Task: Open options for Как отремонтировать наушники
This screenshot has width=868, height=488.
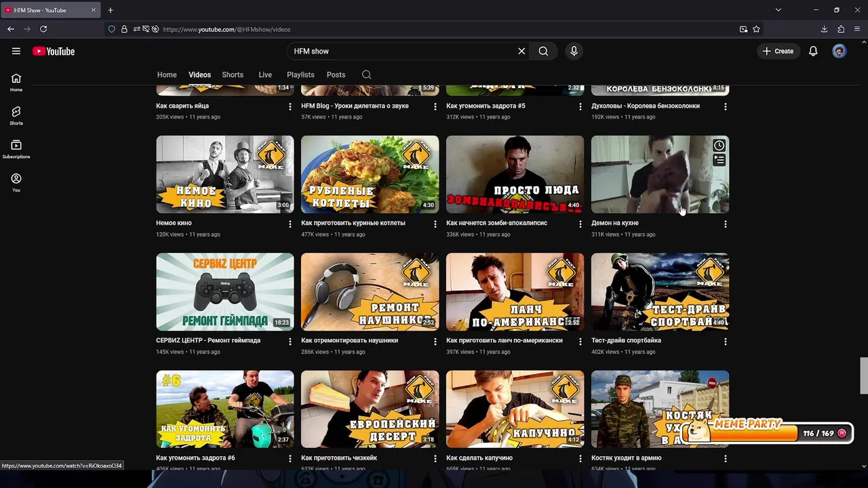Action: tap(435, 342)
